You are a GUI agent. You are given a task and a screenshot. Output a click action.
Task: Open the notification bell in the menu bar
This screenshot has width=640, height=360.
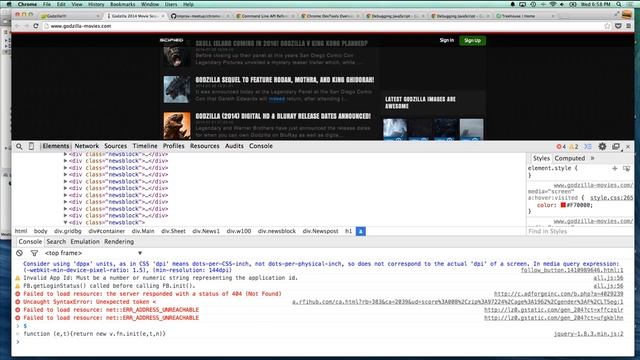513,4
